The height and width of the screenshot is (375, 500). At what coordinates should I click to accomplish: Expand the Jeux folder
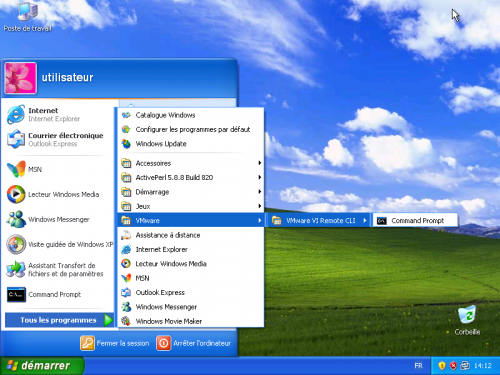(191, 206)
